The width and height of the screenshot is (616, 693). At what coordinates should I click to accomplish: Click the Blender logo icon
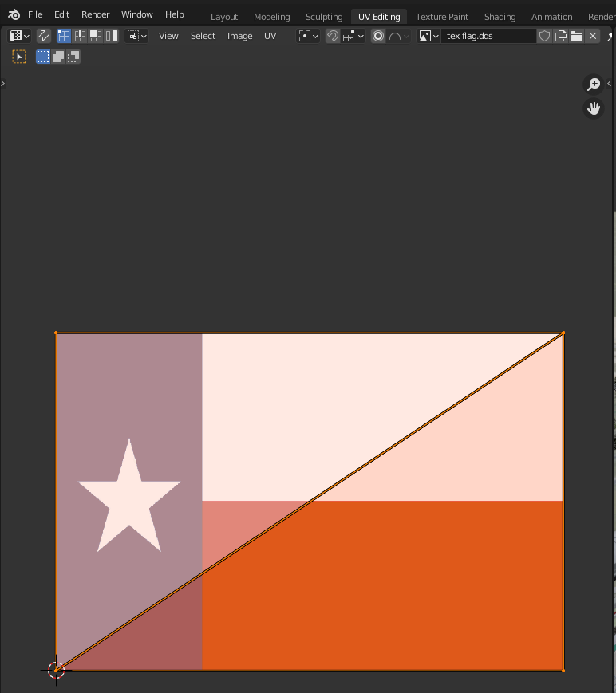(14, 14)
